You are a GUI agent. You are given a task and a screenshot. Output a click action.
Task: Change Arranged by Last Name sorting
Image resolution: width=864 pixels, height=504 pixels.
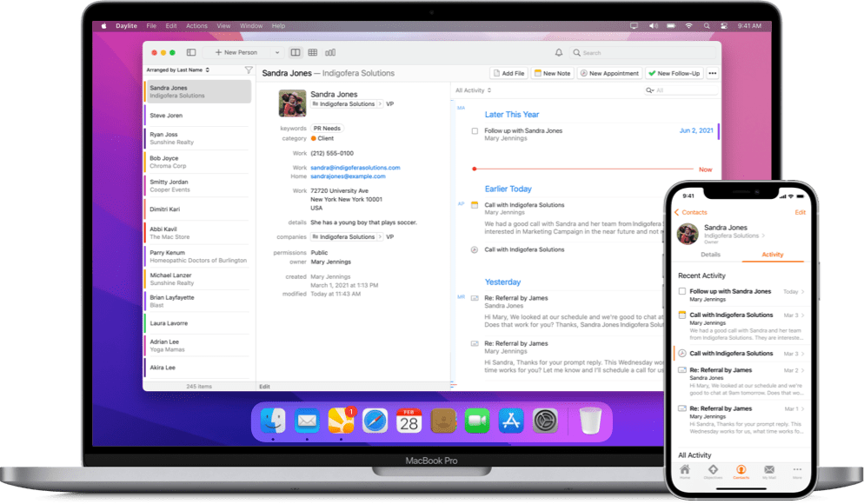tap(178, 70)
